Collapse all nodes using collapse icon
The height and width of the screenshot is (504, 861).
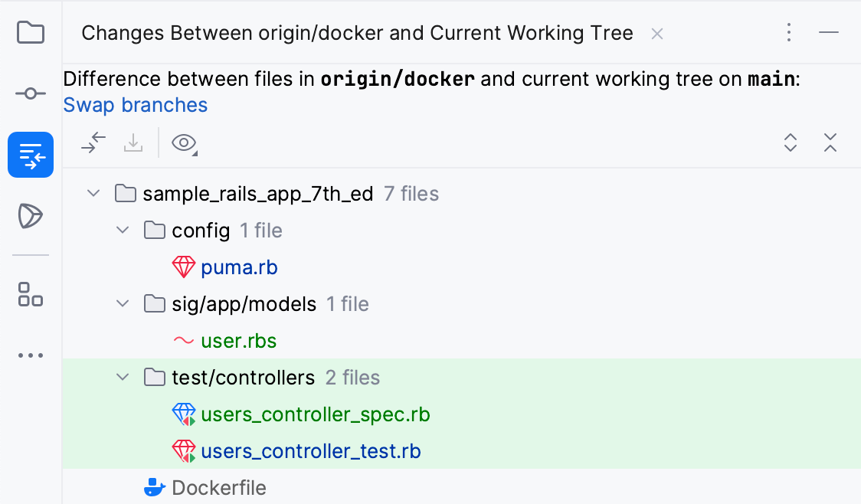(830, 142)
